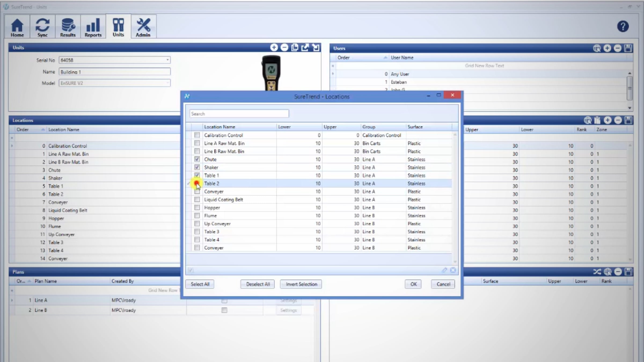The height and width of the screenshot is (362, 644).
Task: Click the Units panel import arrow icon
Action: point(316,47)
